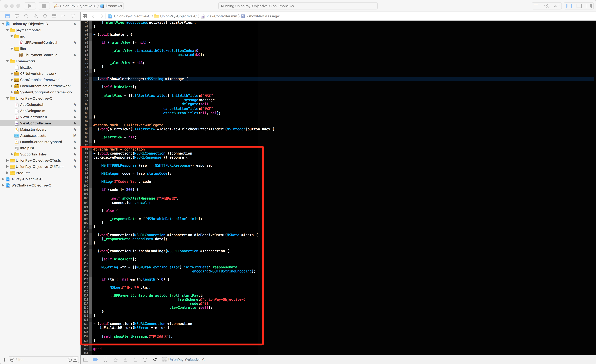Select ViewController.mm in the jump bar

click(x=221, y=16)
